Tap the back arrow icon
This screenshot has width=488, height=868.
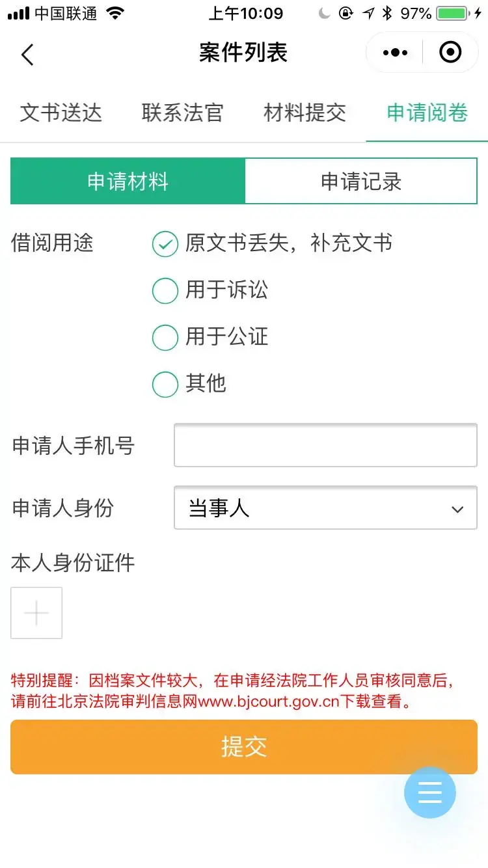tap(27, 54)
